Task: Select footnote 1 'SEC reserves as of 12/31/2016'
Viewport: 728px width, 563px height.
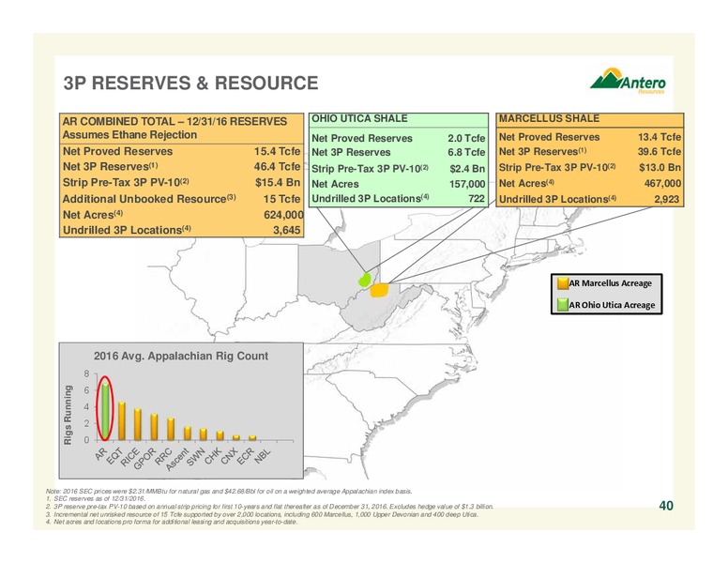Action: [x=96, y=498]
